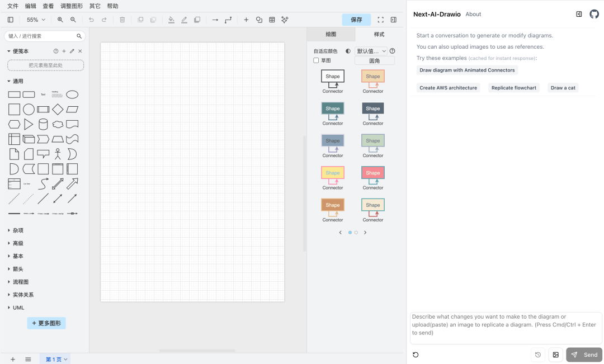Open the 默认值 adaptive color dropdown
604x364 pixels.
click(371, 51)
